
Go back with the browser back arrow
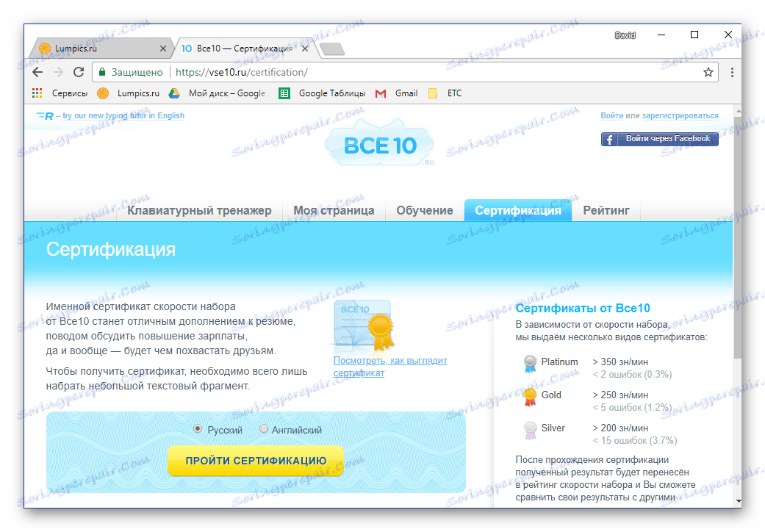click(38, 72)
